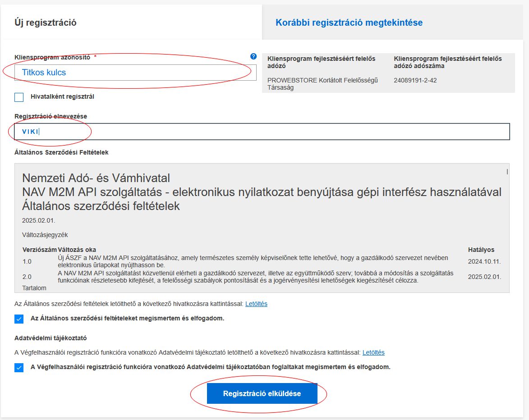Focus the Kliensprogram azonosító input field

coord(135,73)
